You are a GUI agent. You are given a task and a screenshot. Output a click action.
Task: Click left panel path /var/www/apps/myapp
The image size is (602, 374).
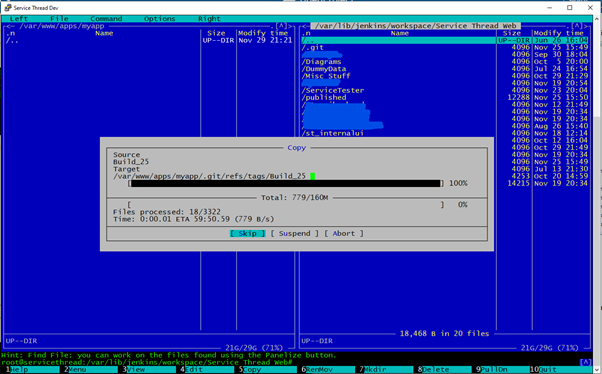[62, 26]
